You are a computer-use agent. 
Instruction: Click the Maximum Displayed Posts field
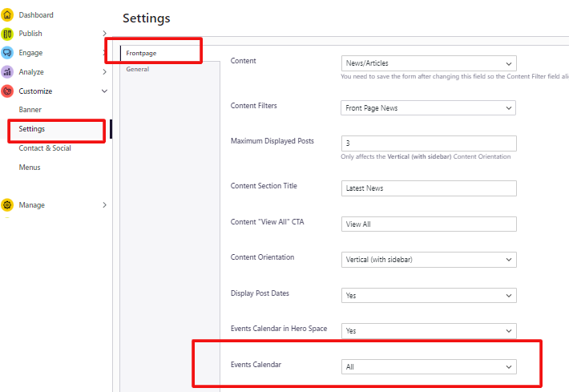click(428, 143)
